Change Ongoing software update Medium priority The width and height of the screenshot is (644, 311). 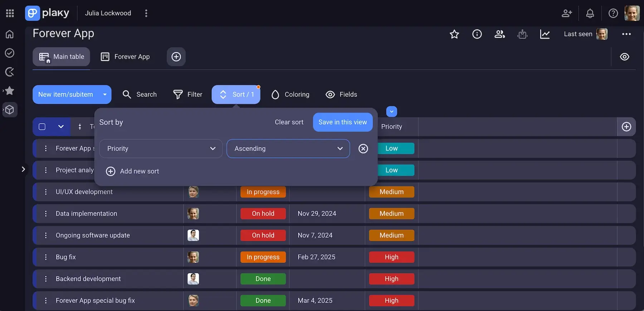(x=392, y=235)
